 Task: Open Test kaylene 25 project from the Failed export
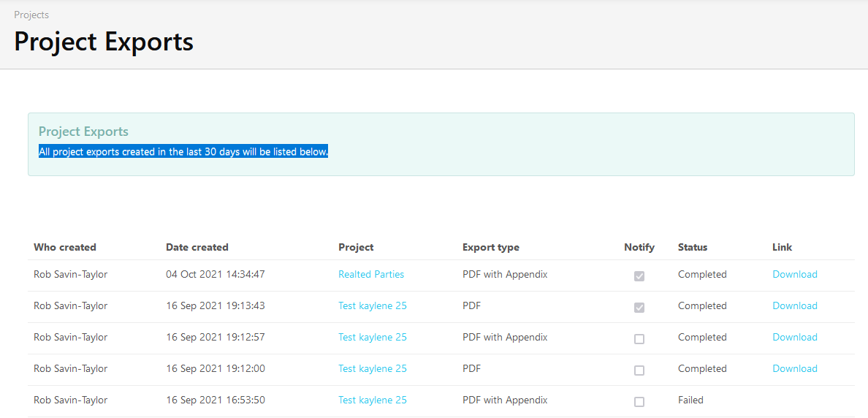(373, 400)
